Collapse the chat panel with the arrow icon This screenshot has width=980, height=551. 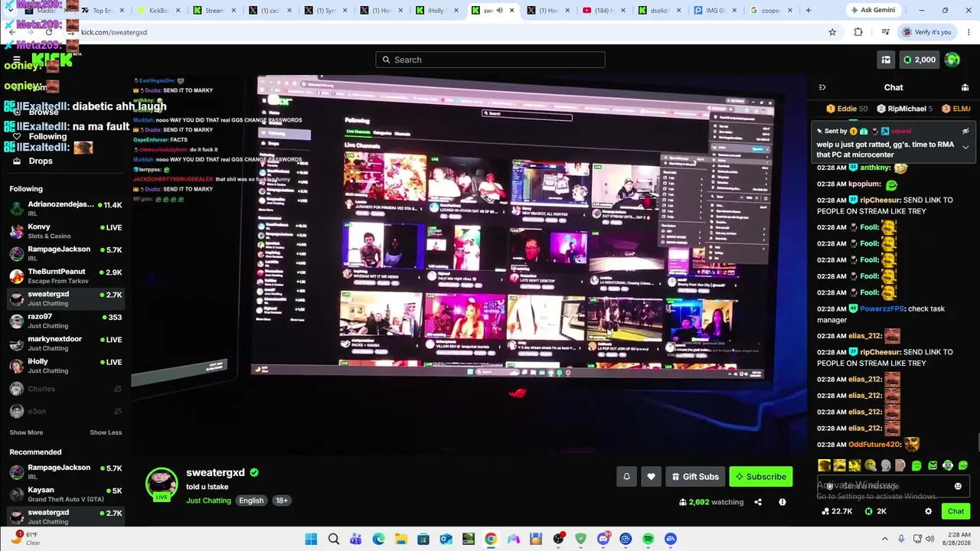822,87
